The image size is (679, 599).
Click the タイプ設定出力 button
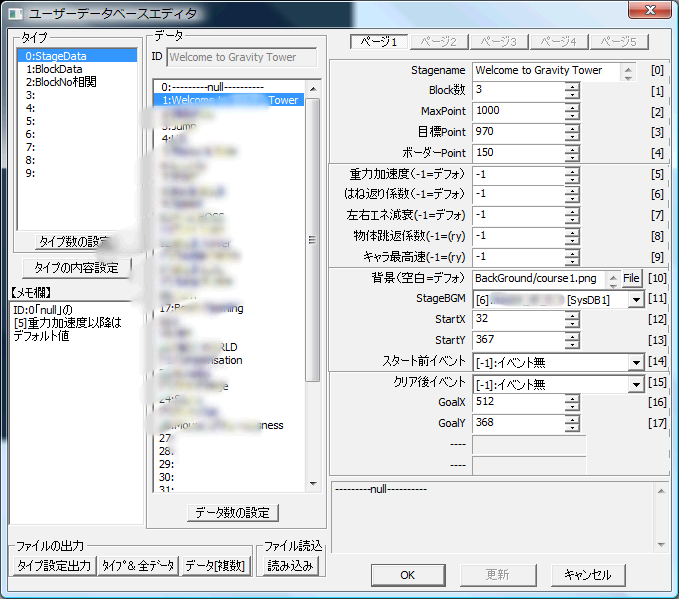point(54,566)
